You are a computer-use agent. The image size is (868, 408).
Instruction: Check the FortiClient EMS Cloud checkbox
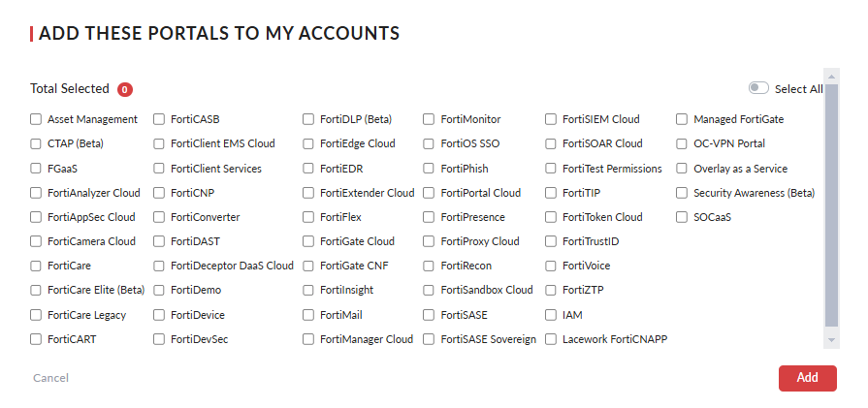(x=159, y=143)
